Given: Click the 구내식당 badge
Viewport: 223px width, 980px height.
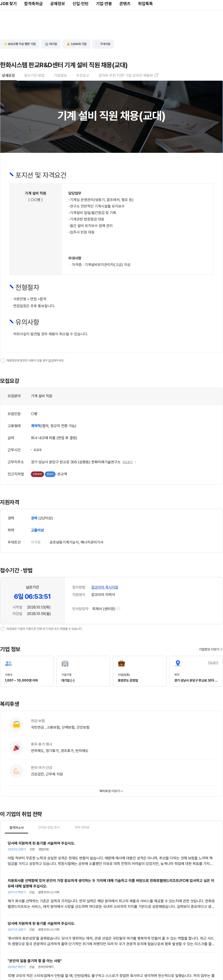Looking at the screenshot, I should coord(103,44).
